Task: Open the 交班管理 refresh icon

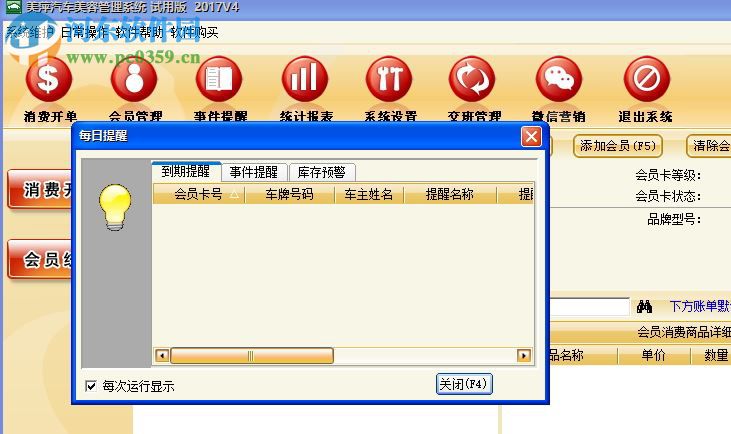Action: point(472,79)
